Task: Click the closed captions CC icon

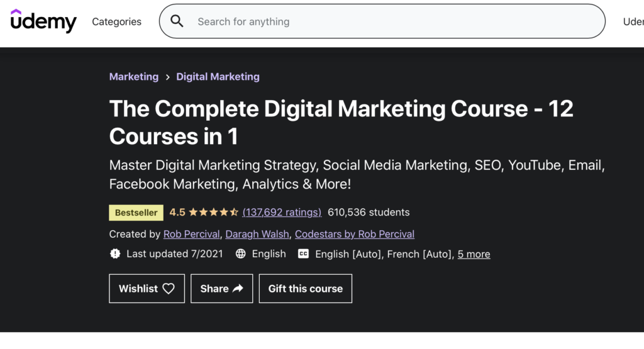Action: click(303, 254)
